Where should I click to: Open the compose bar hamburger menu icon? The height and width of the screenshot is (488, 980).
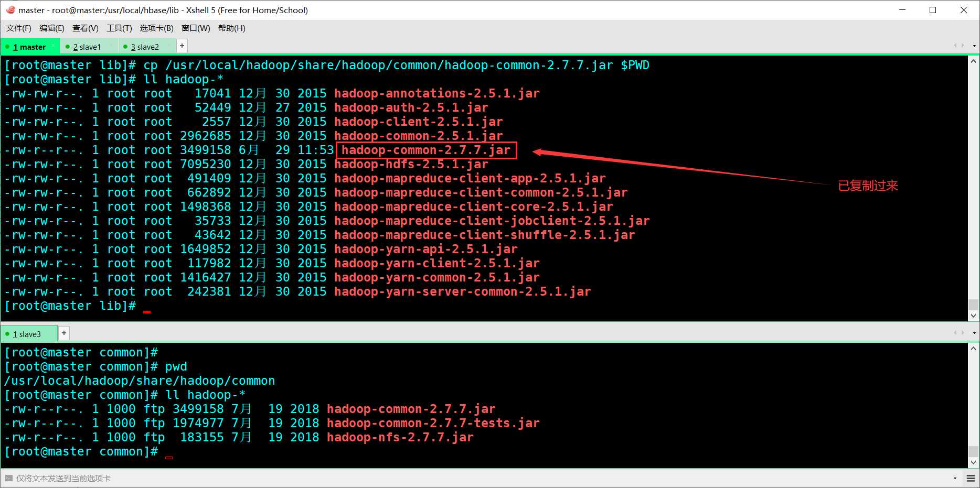tap(971, 478)
